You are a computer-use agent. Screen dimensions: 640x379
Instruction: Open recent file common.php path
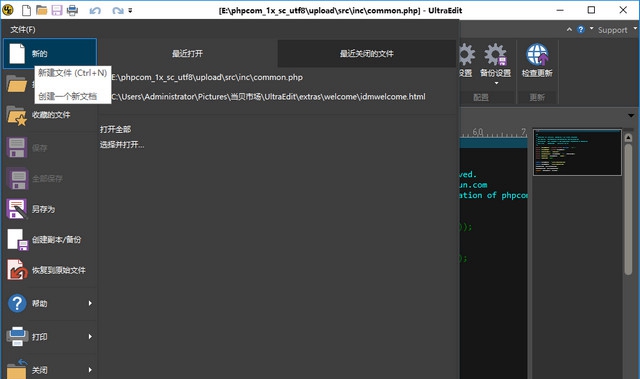pyautogui.click(x=207, y=78)
